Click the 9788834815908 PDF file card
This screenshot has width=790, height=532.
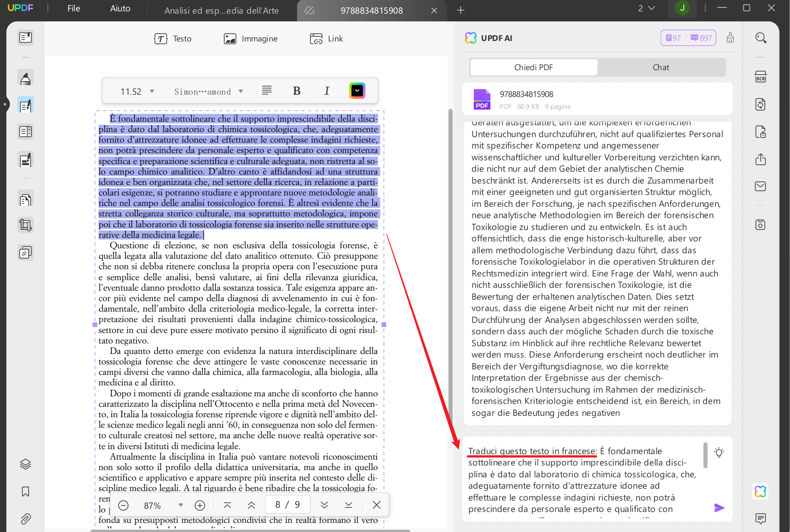coord(597,99)
